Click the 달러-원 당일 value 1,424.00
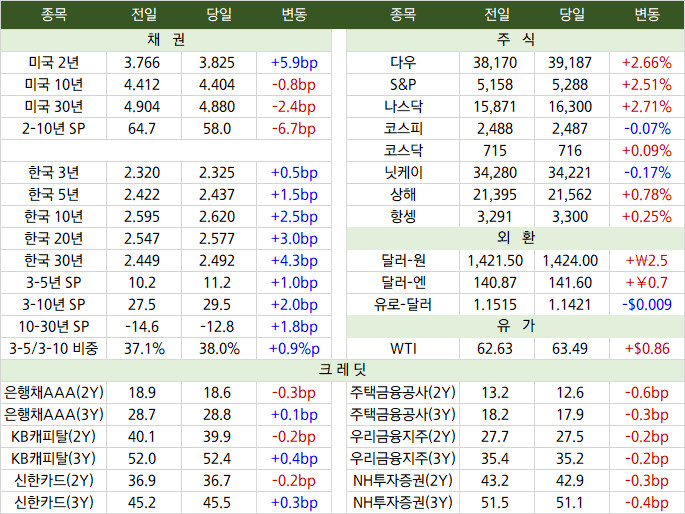 (x=570, y=261)
